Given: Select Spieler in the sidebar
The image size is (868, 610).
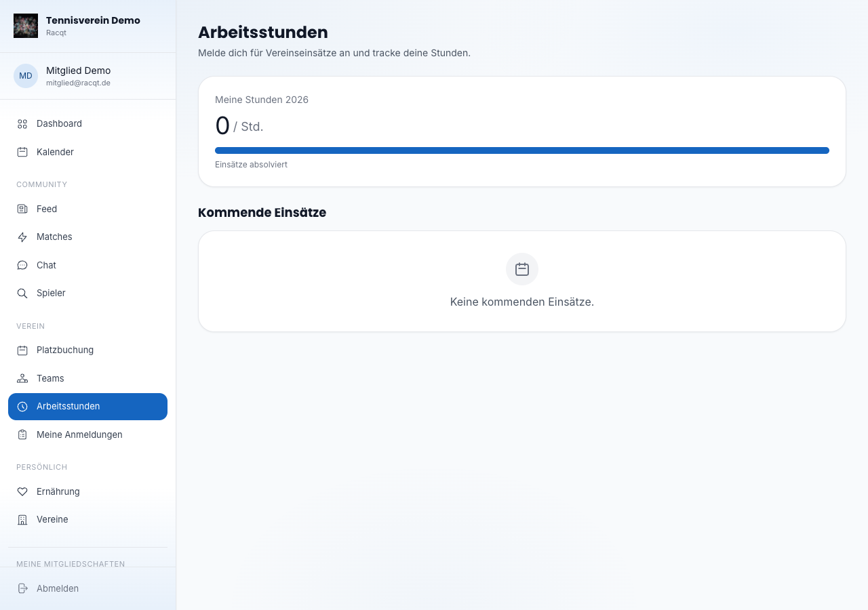Looking at the screenshot, I should coord(87,293).
